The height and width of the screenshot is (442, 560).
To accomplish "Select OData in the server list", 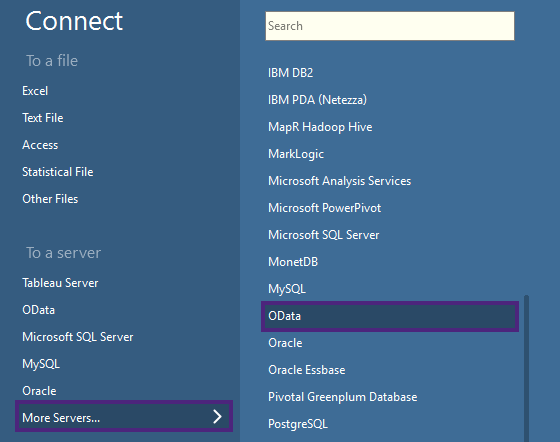I will point(390,316).
